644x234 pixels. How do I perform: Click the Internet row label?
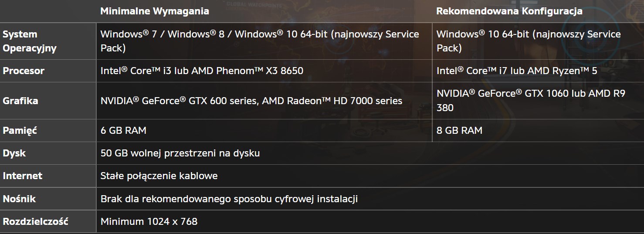point(23,176)
